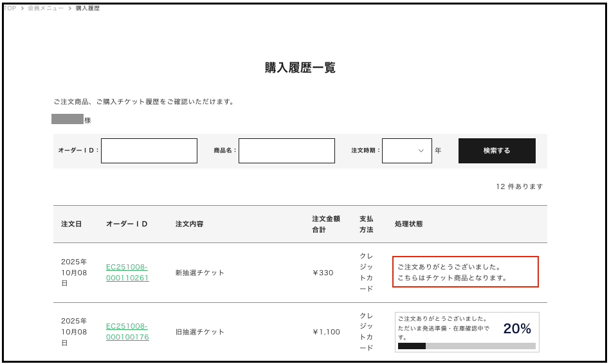The image size is (609, 364).
Task: Open order EC251008-000110261
Action: [127, 273]
